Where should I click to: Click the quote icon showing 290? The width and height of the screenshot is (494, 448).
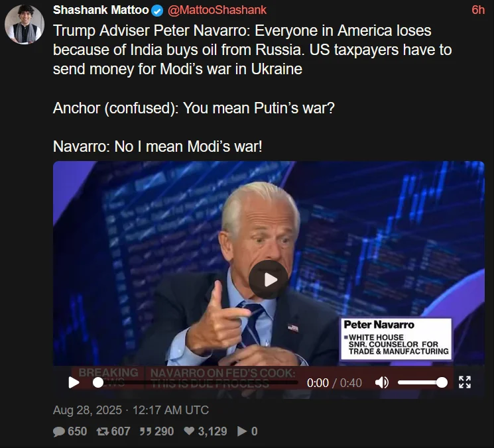pyautogui.click(x=146, y=431)
